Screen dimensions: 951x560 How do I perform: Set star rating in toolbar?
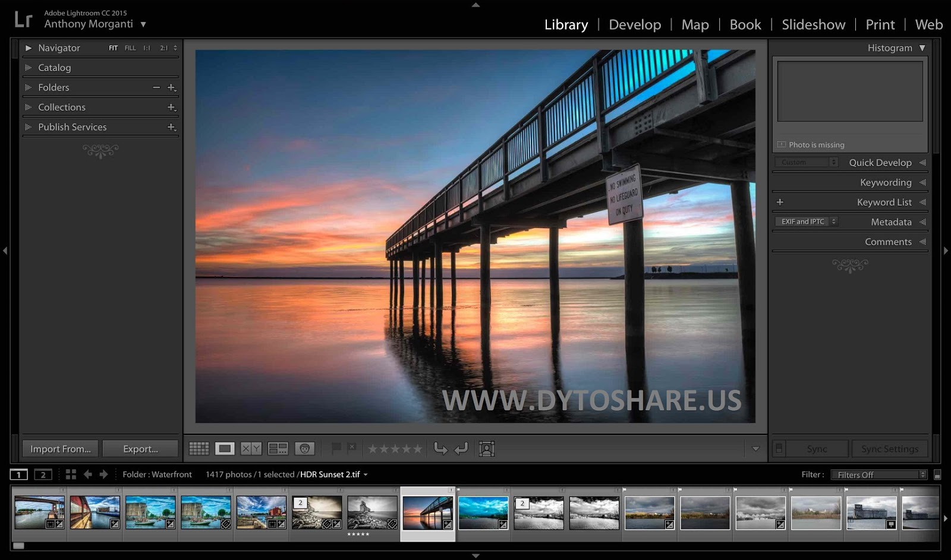[x=395, y=449]
